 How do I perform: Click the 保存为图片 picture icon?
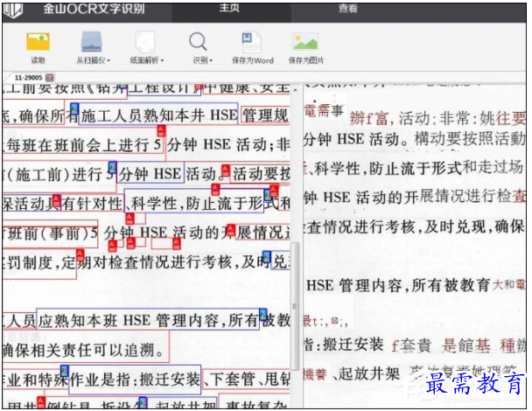tap(305, 42)
